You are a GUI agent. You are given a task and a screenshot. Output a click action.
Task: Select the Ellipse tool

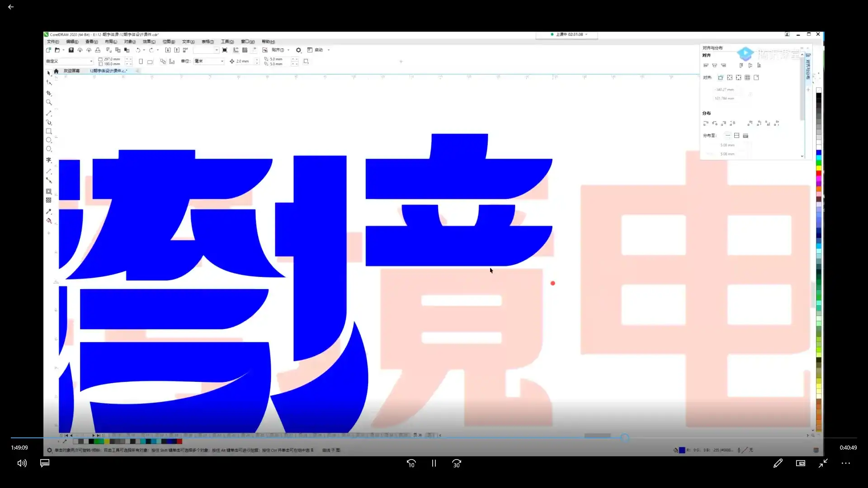tap(49, 140)
